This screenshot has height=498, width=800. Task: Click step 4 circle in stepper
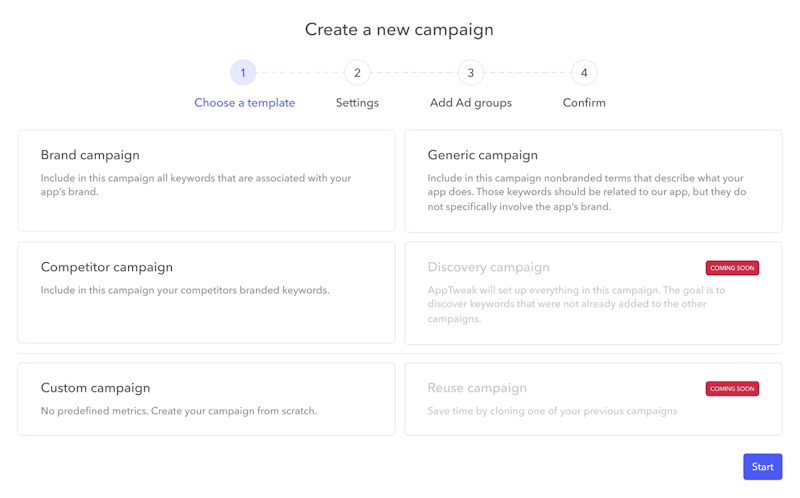tap(584, 73)
